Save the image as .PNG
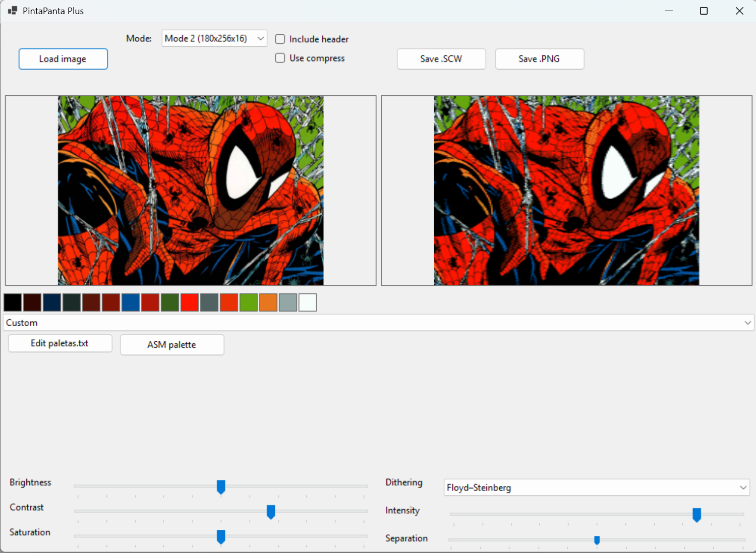The image size is (756, 553). click(540, 59)
